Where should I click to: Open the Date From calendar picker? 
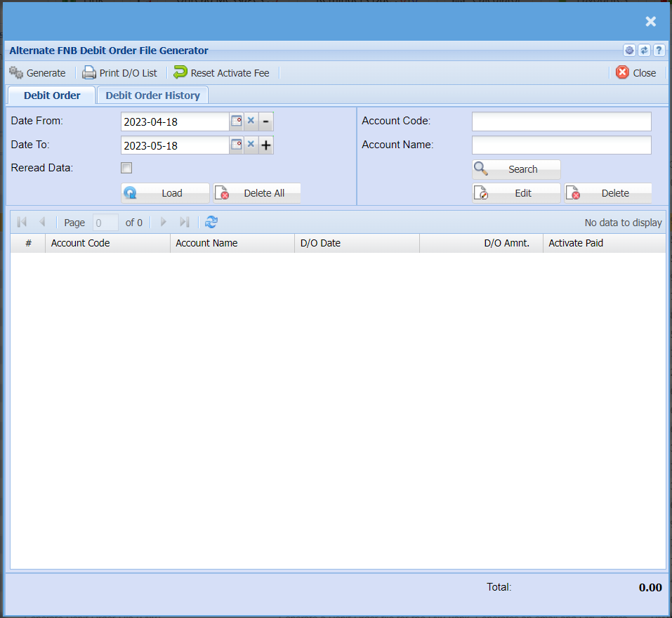click(237, 121)
